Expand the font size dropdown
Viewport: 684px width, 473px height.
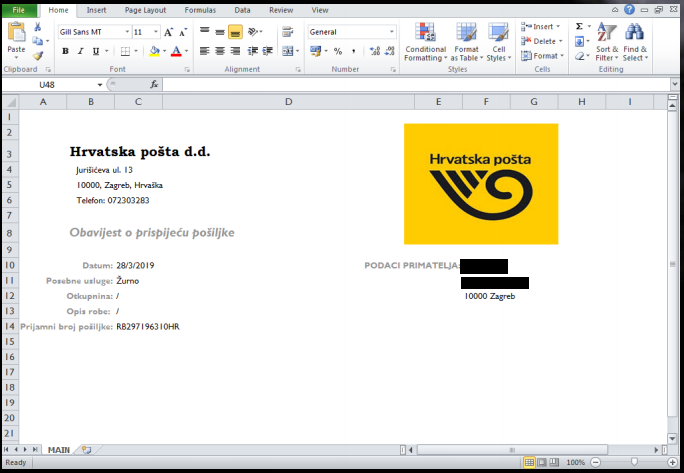pos(156,32)
